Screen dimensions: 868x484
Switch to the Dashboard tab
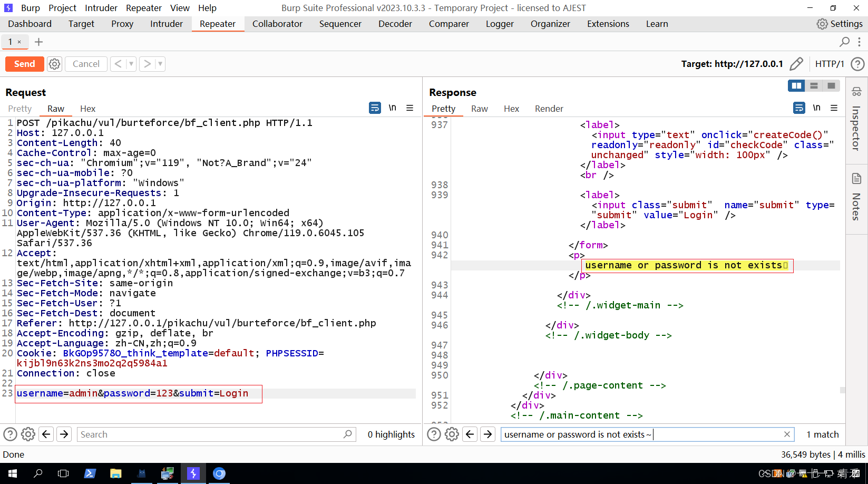click(x=30, y=24)
